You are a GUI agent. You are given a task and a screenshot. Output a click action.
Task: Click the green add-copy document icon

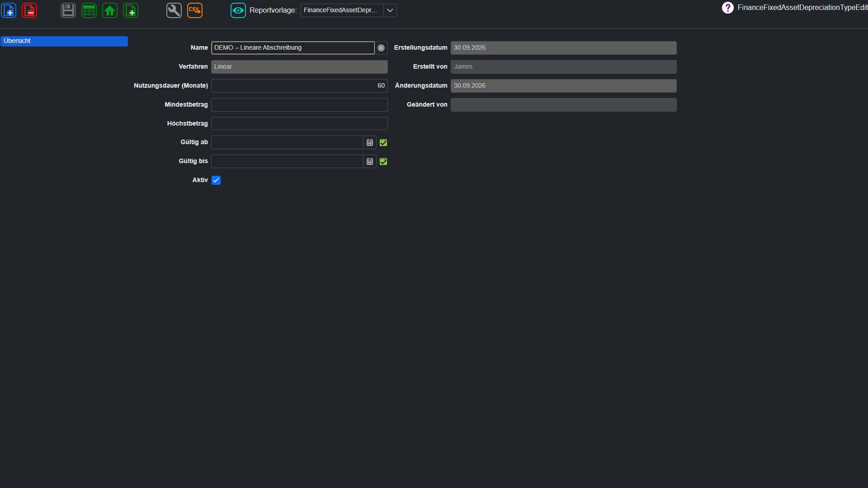click(x=131, y=10)
